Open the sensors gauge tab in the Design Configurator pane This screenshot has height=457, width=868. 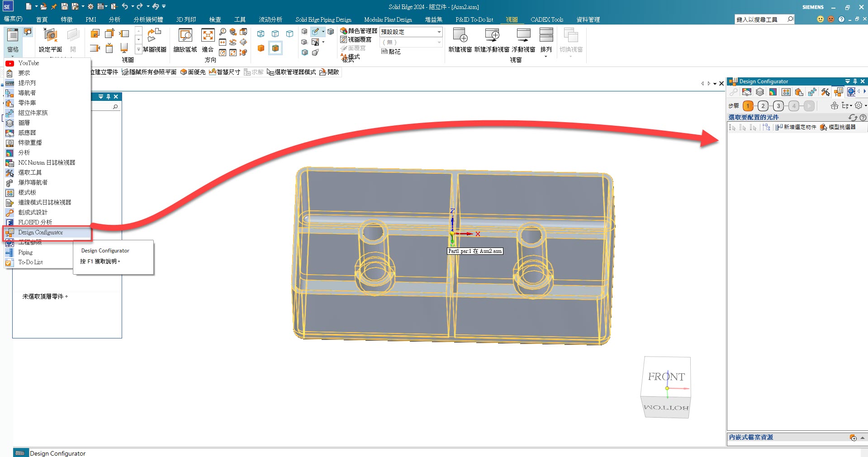coord(747,92)
